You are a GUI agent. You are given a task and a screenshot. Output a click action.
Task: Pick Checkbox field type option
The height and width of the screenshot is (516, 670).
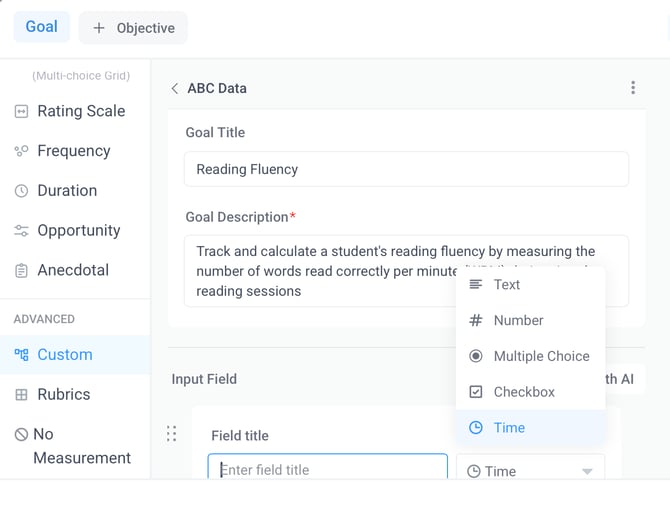click(524, 392)
